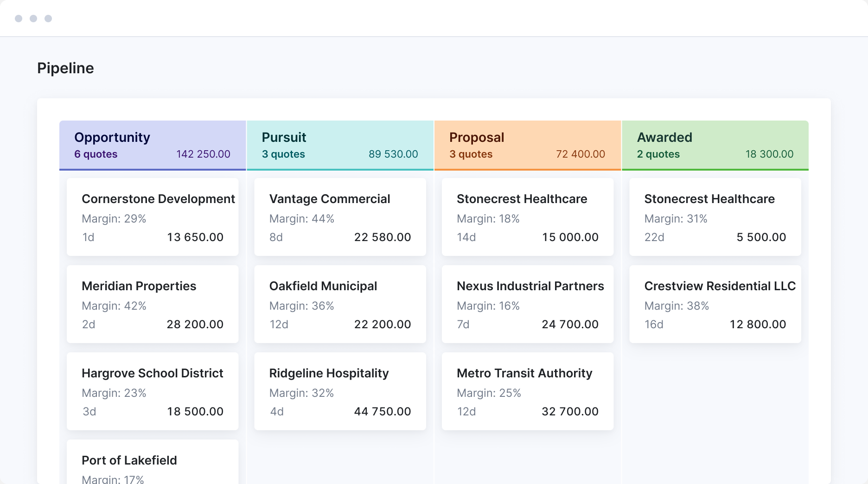Open Stonecrest Healthcare card in Awarded column

click(x=715, y=217)
